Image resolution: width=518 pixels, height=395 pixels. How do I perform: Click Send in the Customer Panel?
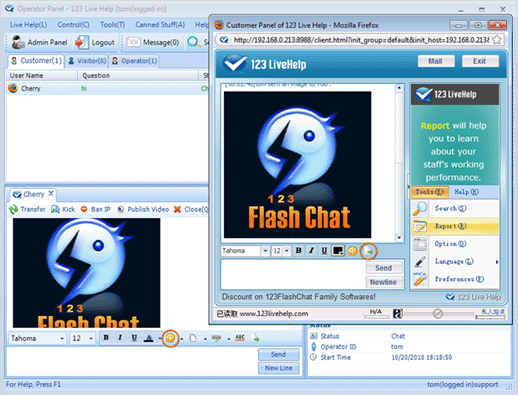coord(384,268)
